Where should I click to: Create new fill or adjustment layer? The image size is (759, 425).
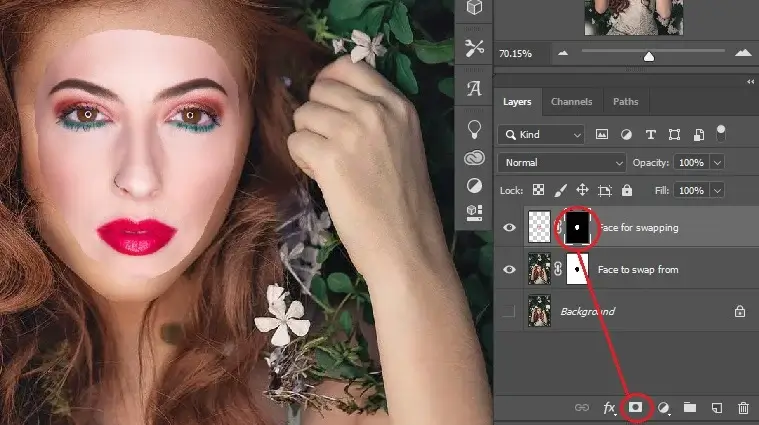tap(664, 408)
